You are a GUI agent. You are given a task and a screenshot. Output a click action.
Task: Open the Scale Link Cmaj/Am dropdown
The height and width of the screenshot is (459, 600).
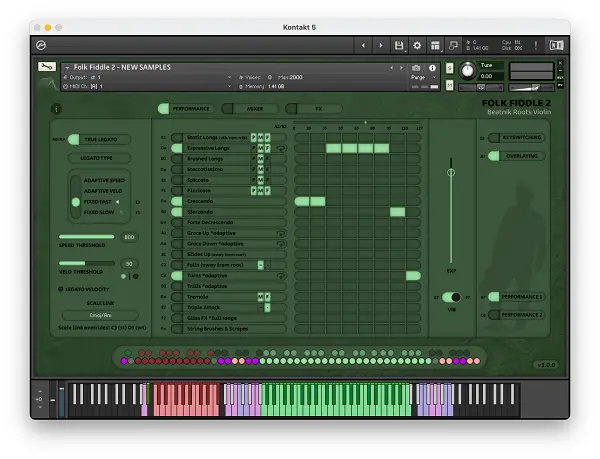(100, 316)
